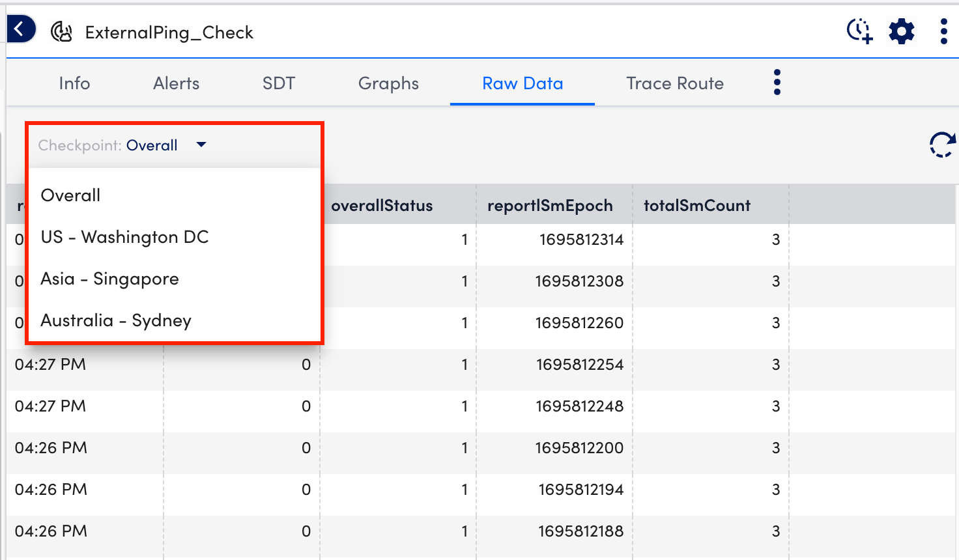This screenshot has width=959, height=560.
Task: Click the resource icon beside ExternalPing_Check
Action: coord(62,31)
